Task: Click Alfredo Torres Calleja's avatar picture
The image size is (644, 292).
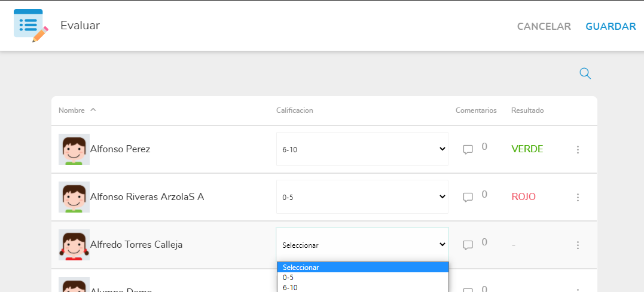Action: coord(74,245)
